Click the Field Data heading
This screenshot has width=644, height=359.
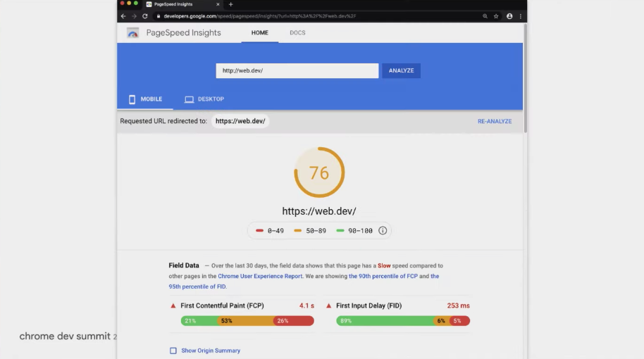point(184,265)
